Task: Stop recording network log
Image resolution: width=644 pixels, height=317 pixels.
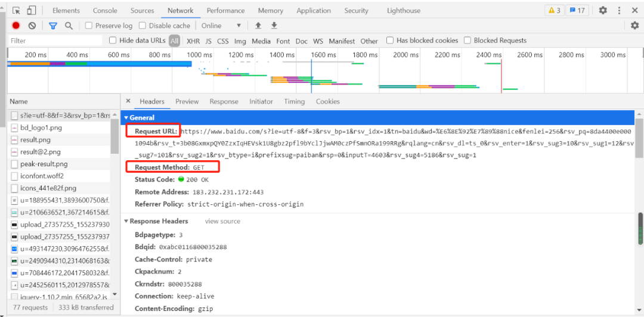Action: (x=16, y=26)
